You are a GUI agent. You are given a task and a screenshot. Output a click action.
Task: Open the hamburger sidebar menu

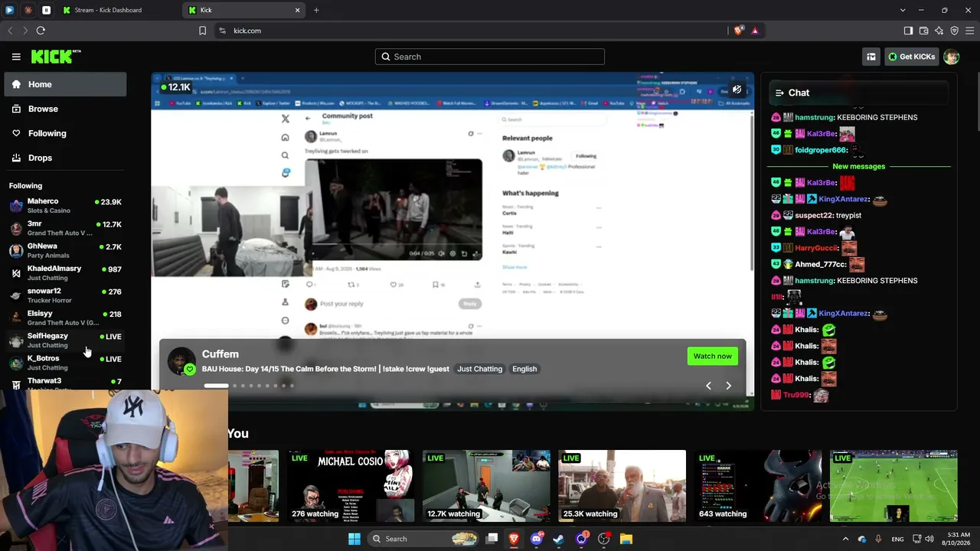coord(16,57)
